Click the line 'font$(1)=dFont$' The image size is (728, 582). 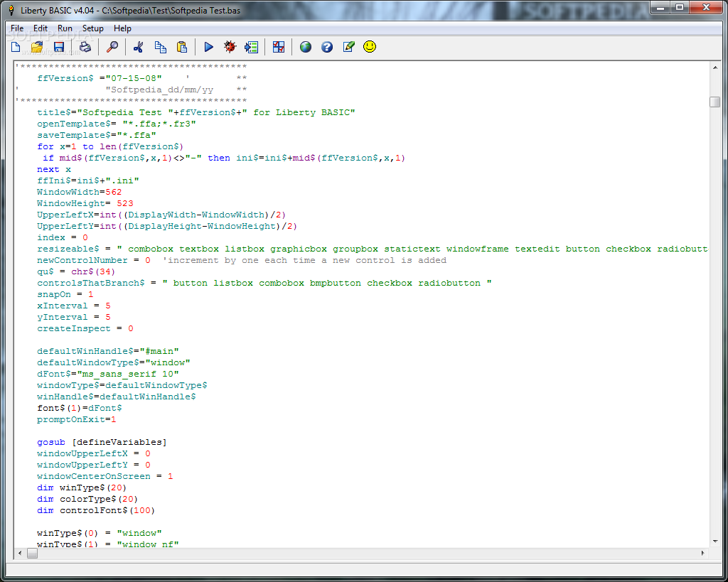tap(80, 408)
